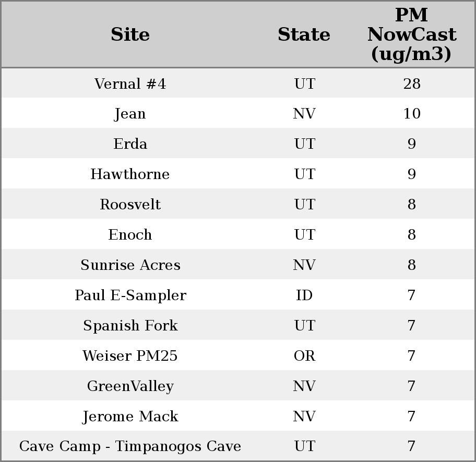Click the PM value 28 for Vernal #4

[x=411, y=84]
